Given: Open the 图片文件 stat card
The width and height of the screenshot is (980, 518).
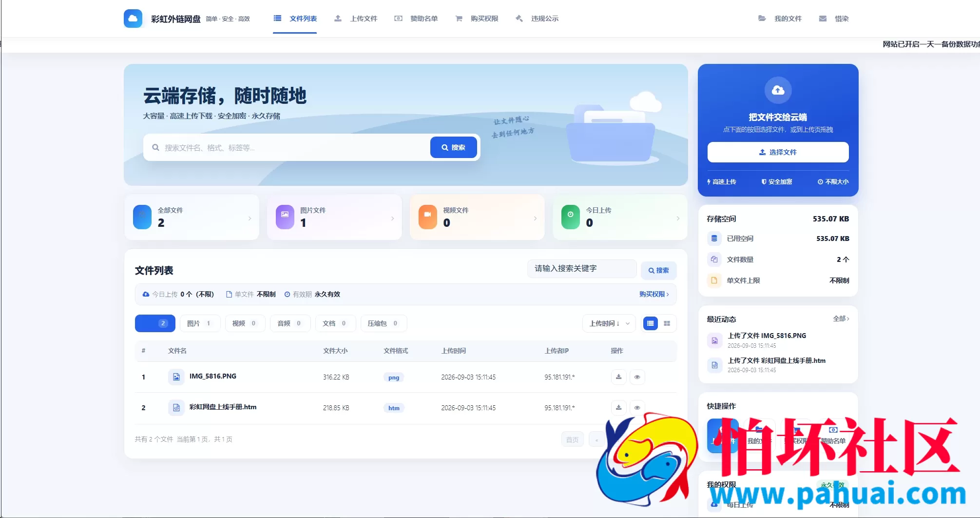Looking at the screenshot, I should [x=334, y=217].
